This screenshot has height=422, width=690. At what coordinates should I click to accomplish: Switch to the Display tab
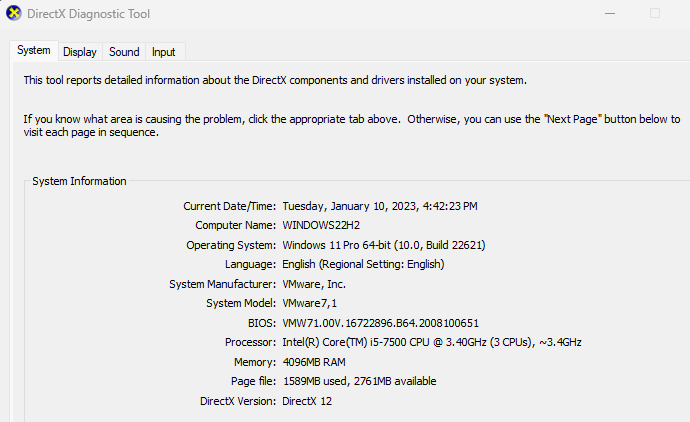point(79,51)
